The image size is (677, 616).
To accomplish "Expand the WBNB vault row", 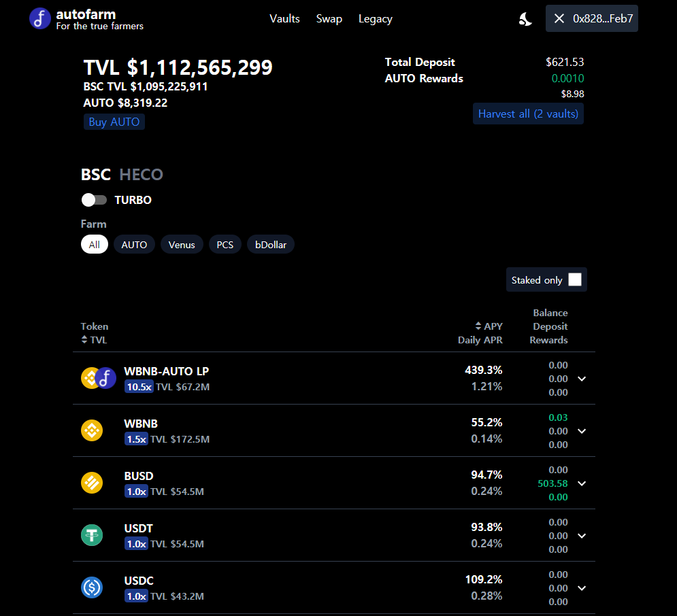I will click(582, 431).
